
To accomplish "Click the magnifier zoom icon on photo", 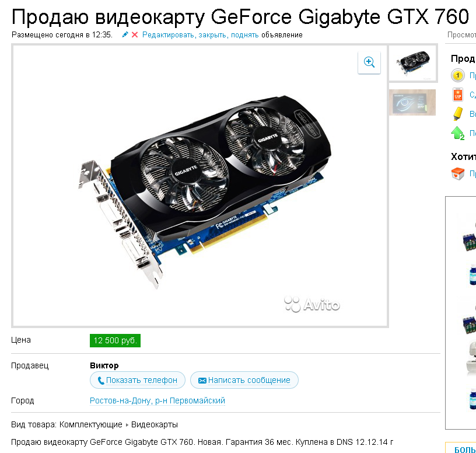I will point(369,62).
